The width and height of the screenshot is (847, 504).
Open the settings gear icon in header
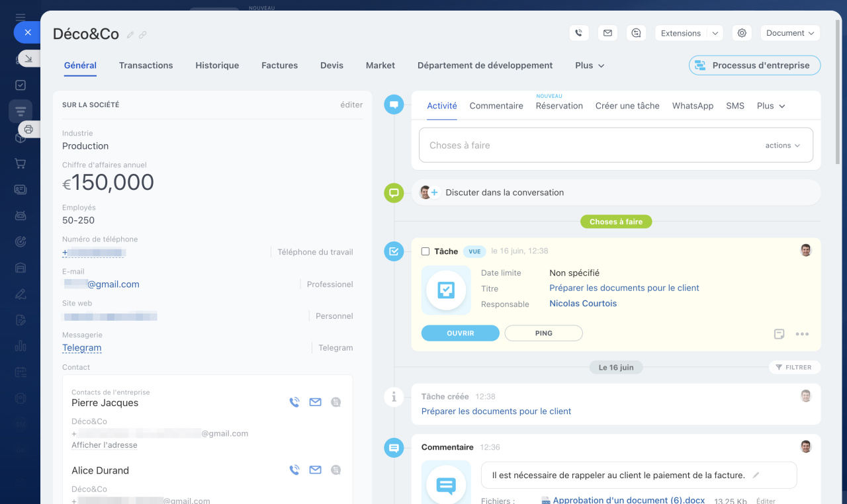pos(742,33)
